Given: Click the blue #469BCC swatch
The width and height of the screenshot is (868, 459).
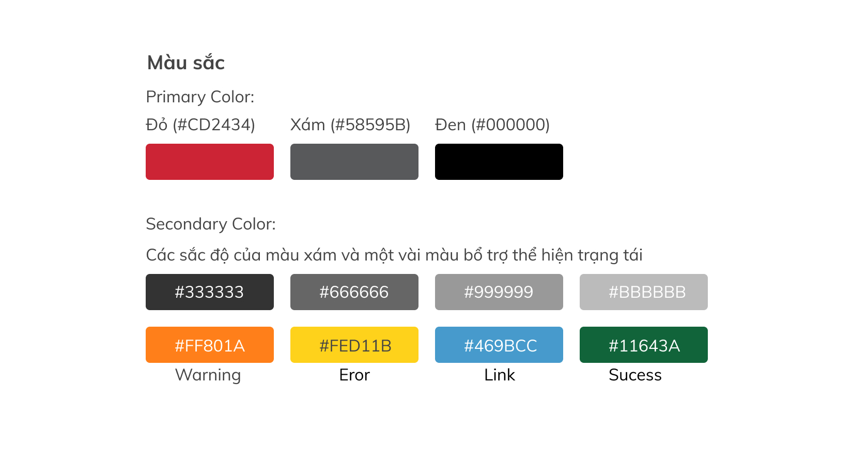Looking at the screenshot, I should pyautogui.click(x=499, y=345).
